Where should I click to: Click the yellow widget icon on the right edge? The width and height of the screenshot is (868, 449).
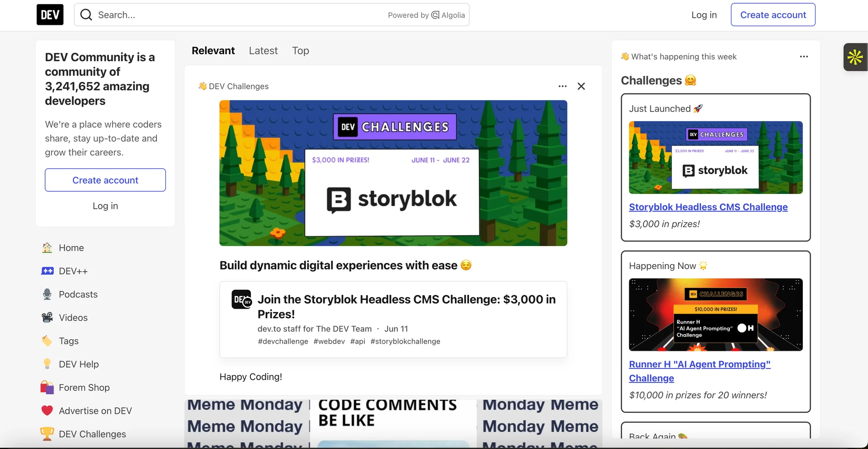tap(854, 57)
